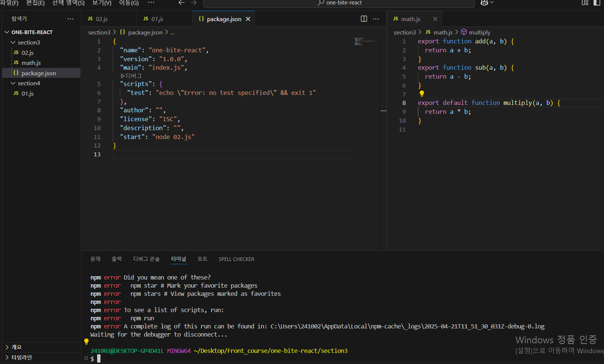Open more actions for left editor group
The width and height of the screenshot is (604, 364).
(376, 19)
